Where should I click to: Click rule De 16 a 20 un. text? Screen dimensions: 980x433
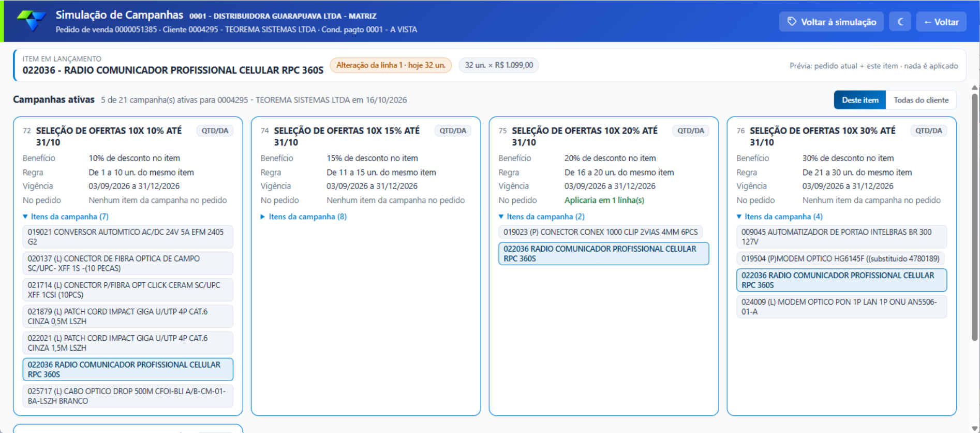click(619, 172)
